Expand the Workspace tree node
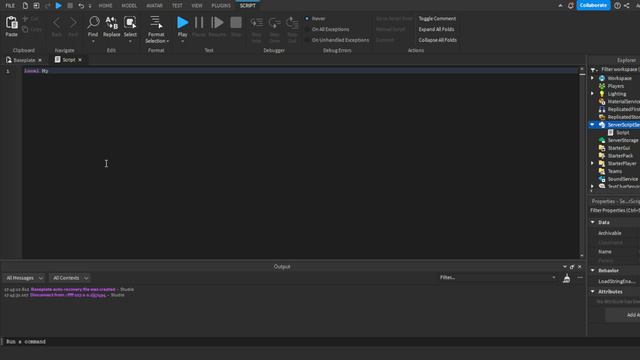This screenshot has width=640, height=360. tap(593, 78)
